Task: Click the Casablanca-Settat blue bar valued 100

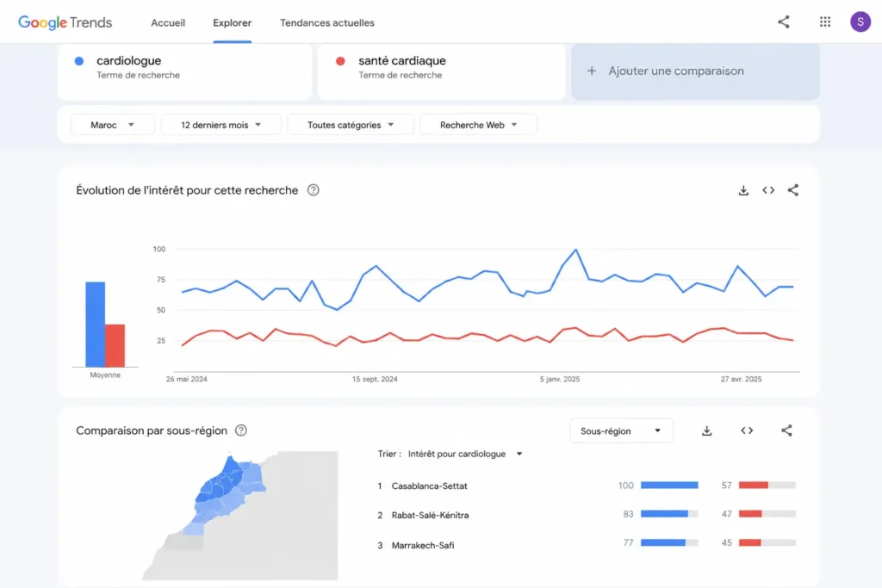Action: [669, 486]
